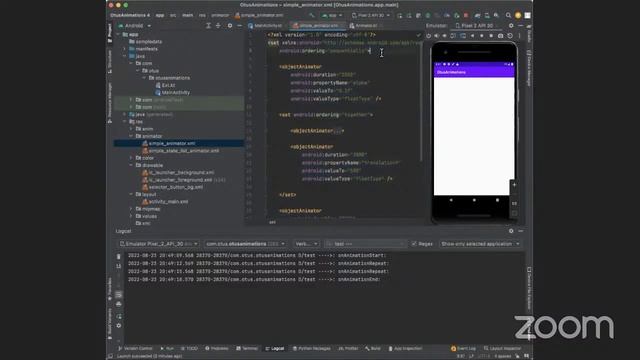Open the Build tool window button
The height and width of the screenshot is (360, 640).
(373, 348)
